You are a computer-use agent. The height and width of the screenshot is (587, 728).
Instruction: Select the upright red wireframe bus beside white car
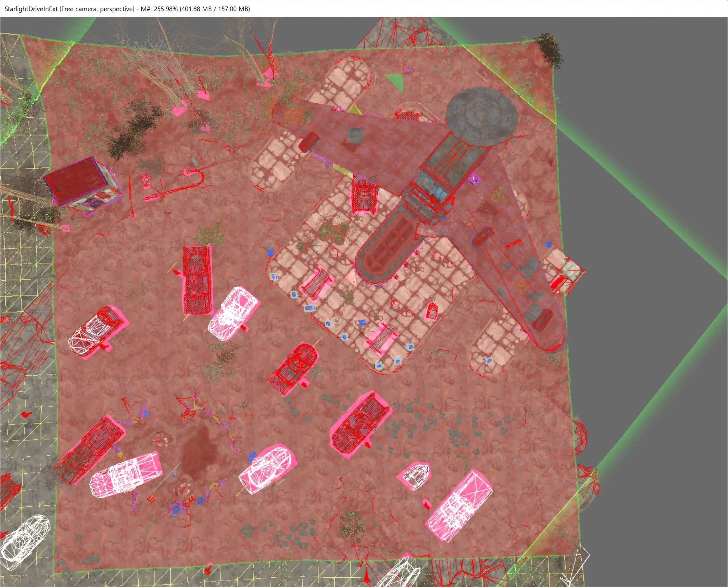[198, 280]
